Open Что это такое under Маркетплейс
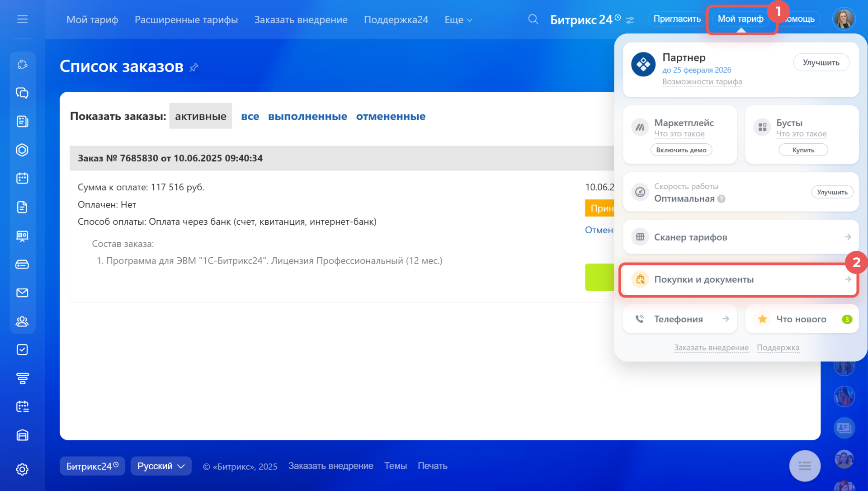868x491 pixels. [679, 134]
